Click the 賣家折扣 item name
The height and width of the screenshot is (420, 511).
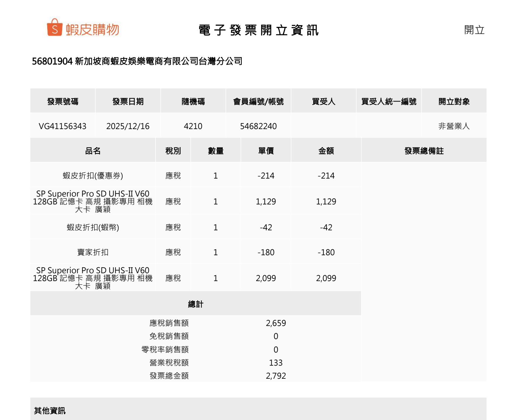(x=93, y=252)
